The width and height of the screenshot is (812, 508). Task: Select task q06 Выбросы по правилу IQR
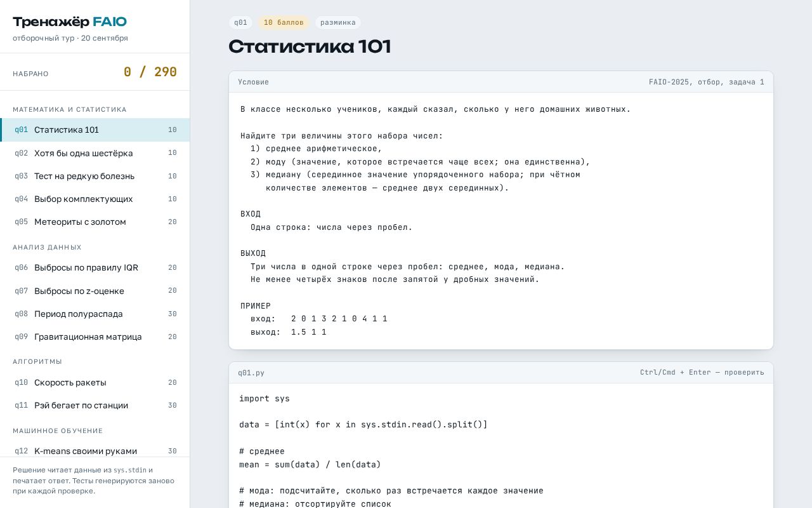point(95,267)
